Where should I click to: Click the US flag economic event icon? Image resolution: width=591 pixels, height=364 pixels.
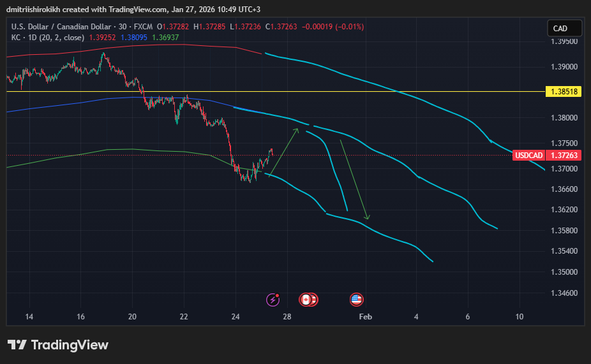point(357,300)
